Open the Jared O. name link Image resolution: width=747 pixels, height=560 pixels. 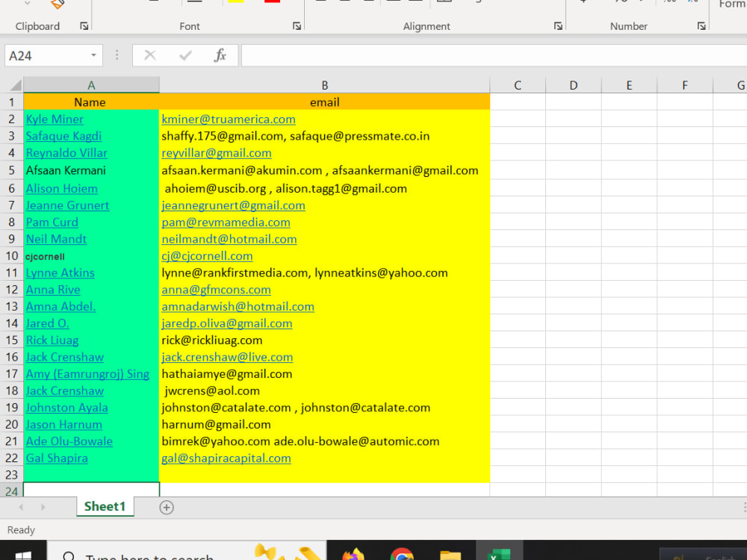47,323
